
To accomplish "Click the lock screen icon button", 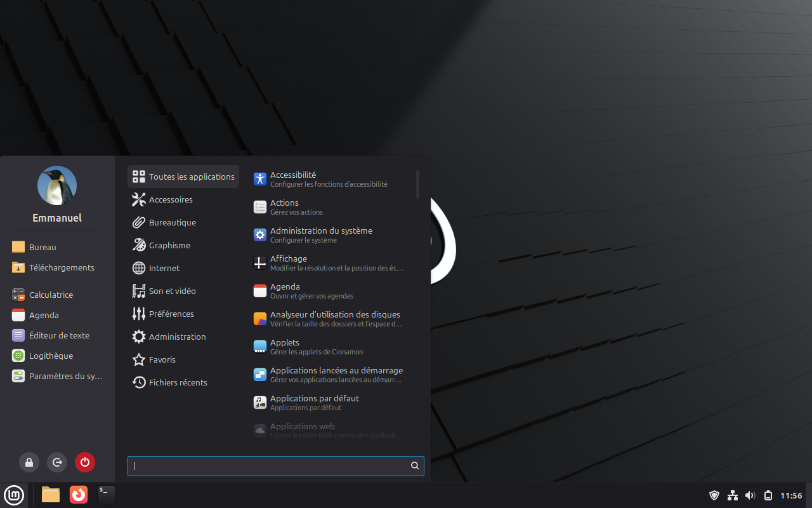I will tap(29, 462).
